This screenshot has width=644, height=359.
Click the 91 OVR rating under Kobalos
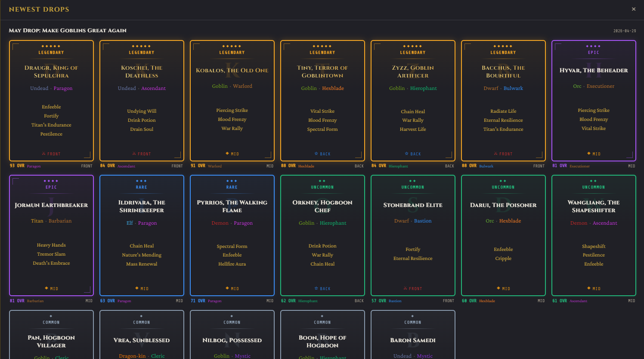pyautogui.click(x=198, y=166)
